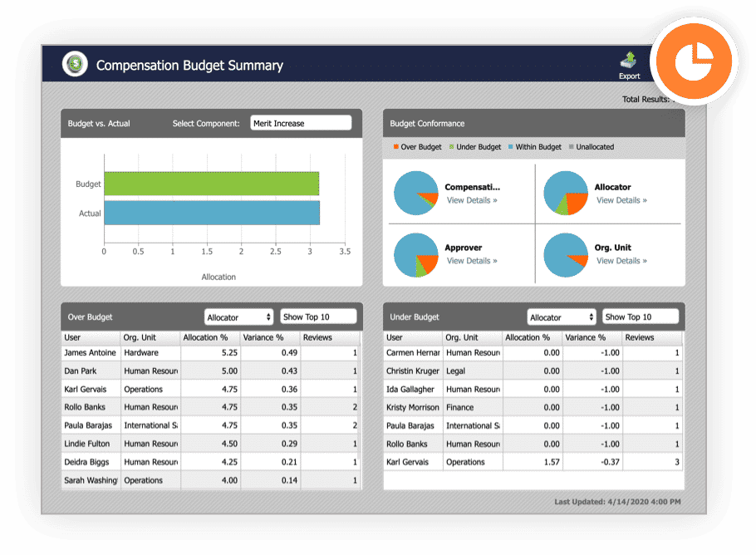This screenshot has height=555, width=756.
Task: Sort Under Budget table by Reviews column
Action: [x=652, y=337]
